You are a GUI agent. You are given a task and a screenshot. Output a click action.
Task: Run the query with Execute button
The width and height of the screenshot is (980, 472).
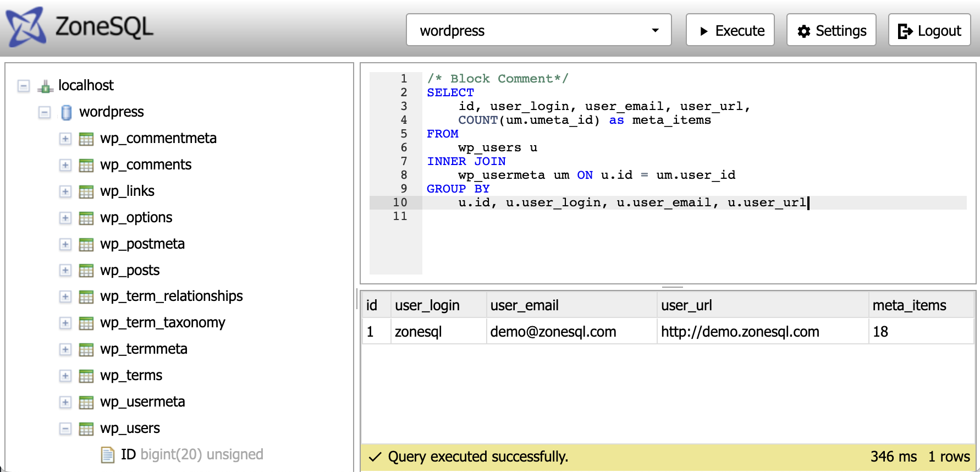pyautogui.click(x=730, y=30)
